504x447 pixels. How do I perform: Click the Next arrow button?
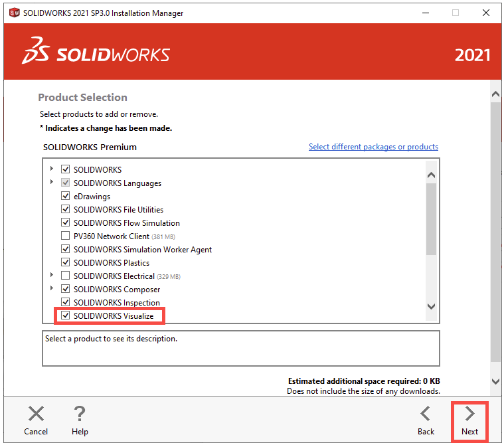tap(469, 421)
